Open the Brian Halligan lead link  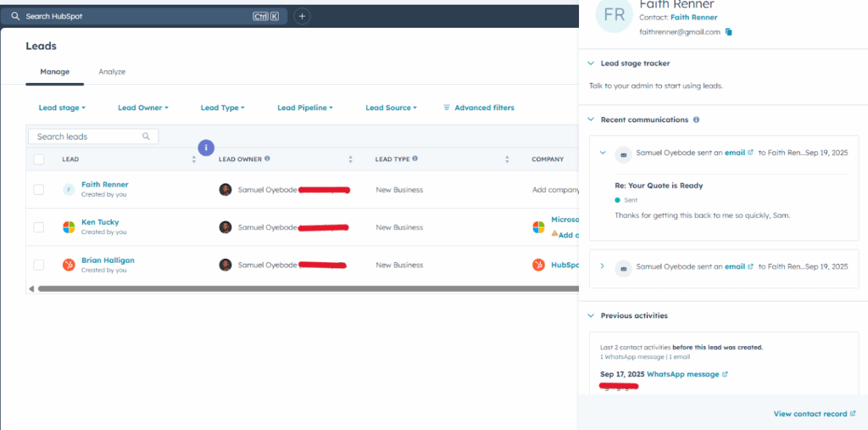108,260
